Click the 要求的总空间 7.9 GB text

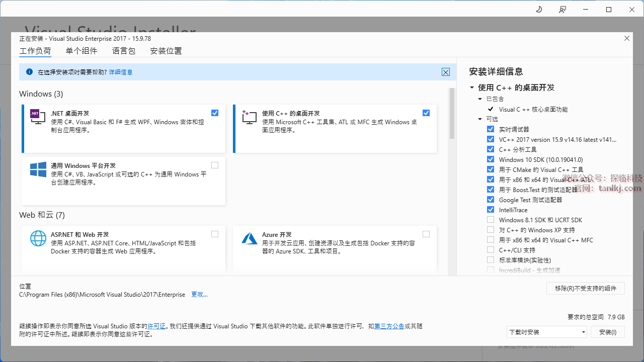(x=596, y=317)
